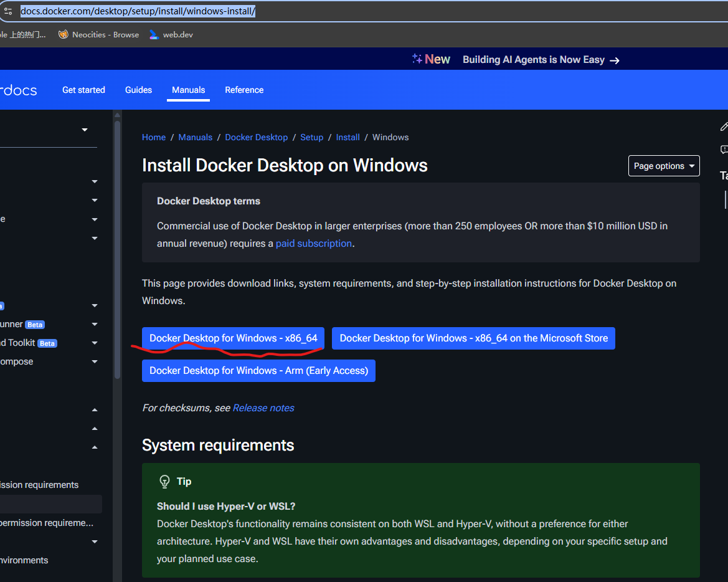Click the site information icon in address bar
Image resolution: width=728 pixels, height=582 pixels.
pyautogui.click(x=8, y=11)
